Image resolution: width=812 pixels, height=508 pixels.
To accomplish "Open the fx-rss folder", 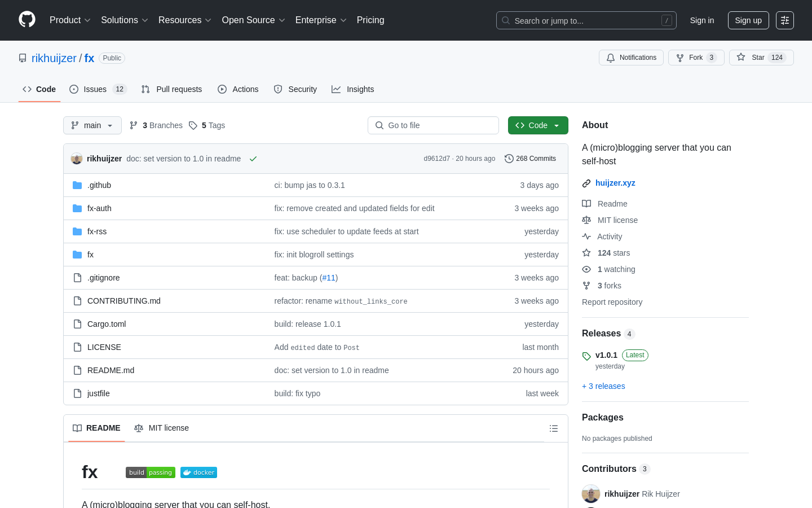I will pos(97,231).
